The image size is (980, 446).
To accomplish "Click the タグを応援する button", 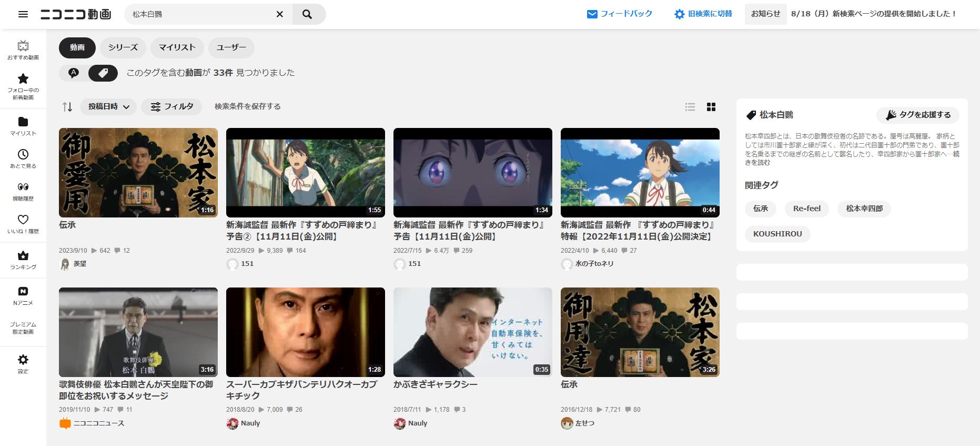I will 918,115.
